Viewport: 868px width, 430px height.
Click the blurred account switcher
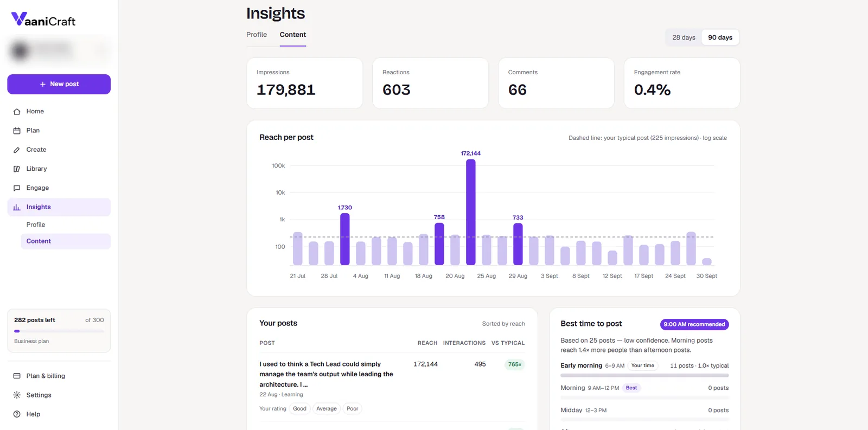coord(59,50)
